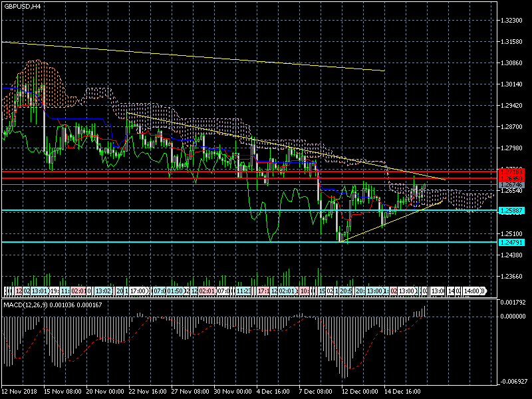Click the 0.001792 MACD scale value
The height and width of the screenshot is (399, 532).
pyautogui.click(x=513, y=303)
